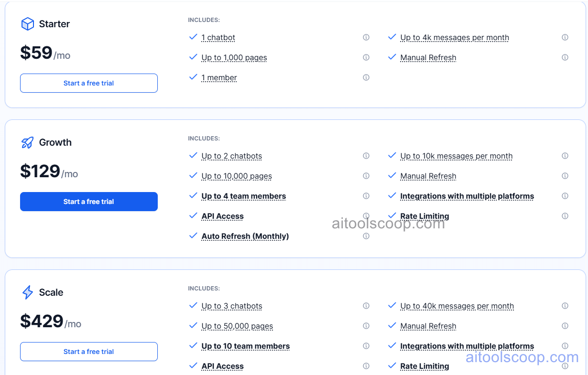588x375 pixels.
Task: Click info icon for "Auto Refresh (Monthly)"
Action: coord(366,236)
